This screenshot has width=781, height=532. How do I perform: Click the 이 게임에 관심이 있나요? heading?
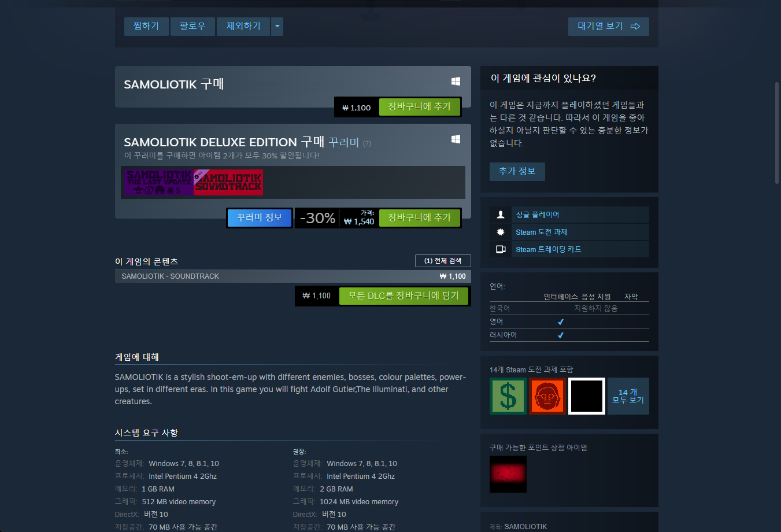pos(543,78)
